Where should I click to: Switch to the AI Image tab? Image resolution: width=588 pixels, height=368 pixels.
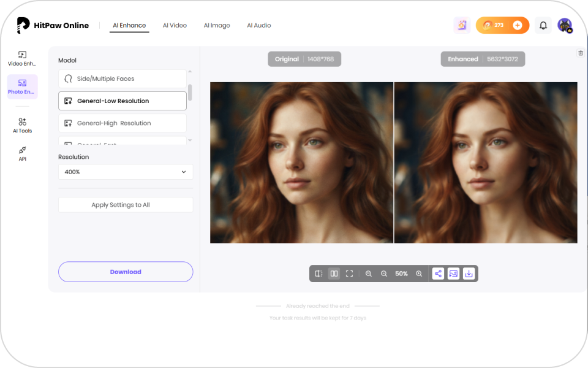217,25
